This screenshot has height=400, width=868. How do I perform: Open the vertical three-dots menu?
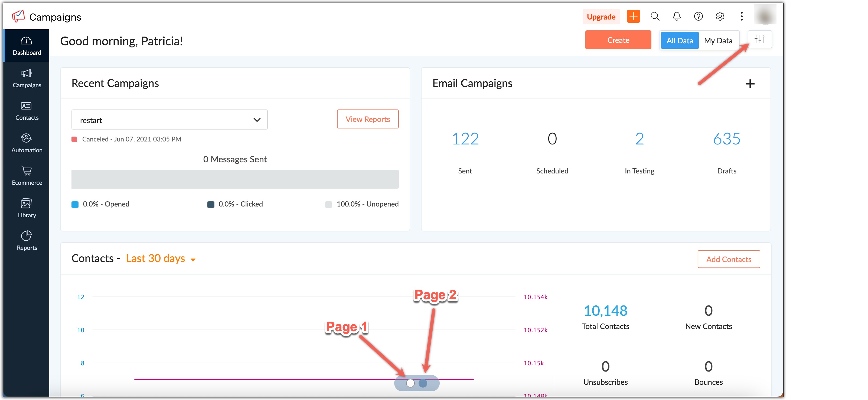[x=741, y=16]
